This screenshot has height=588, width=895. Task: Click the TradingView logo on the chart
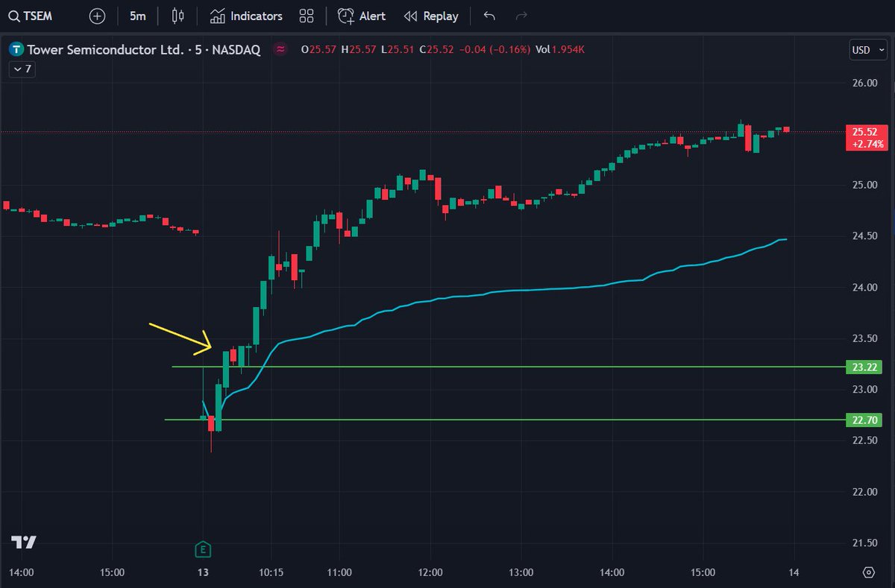click(25, 542)
